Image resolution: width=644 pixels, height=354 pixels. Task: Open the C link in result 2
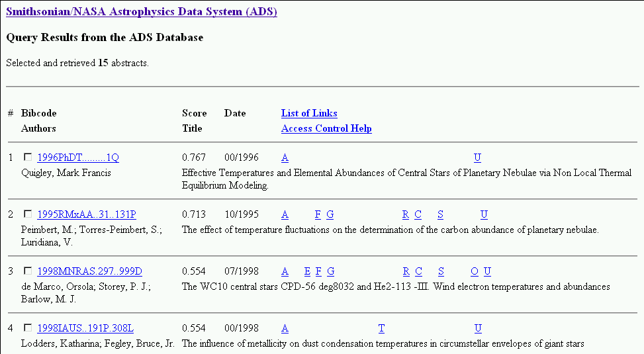tap(418, 214)
